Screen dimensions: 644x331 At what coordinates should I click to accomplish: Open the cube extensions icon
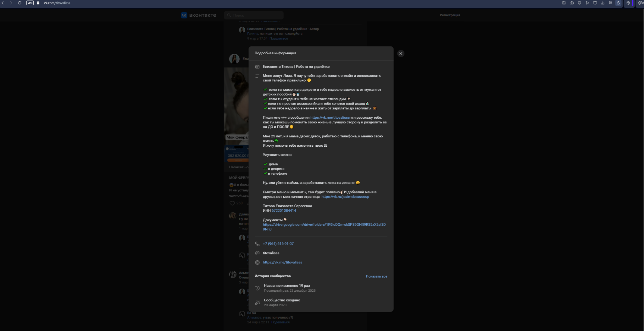pyautogui.click(x=628, y=3)
